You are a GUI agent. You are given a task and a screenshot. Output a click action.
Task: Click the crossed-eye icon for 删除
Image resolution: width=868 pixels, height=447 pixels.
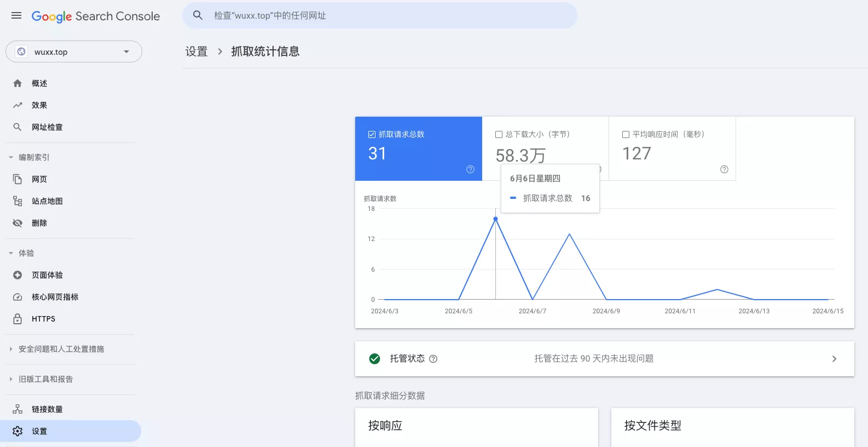(x=18, y=223)
